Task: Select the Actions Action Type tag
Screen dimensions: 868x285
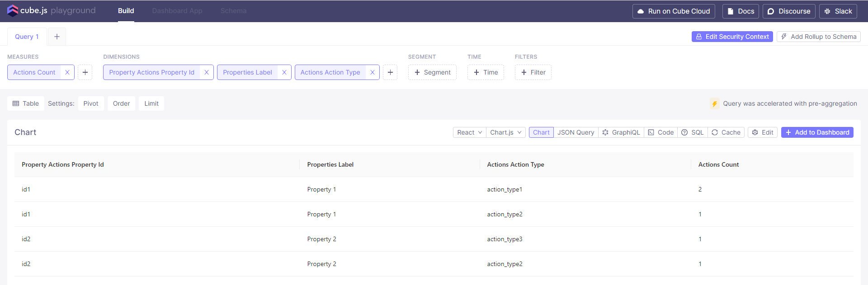Action: 330,72
